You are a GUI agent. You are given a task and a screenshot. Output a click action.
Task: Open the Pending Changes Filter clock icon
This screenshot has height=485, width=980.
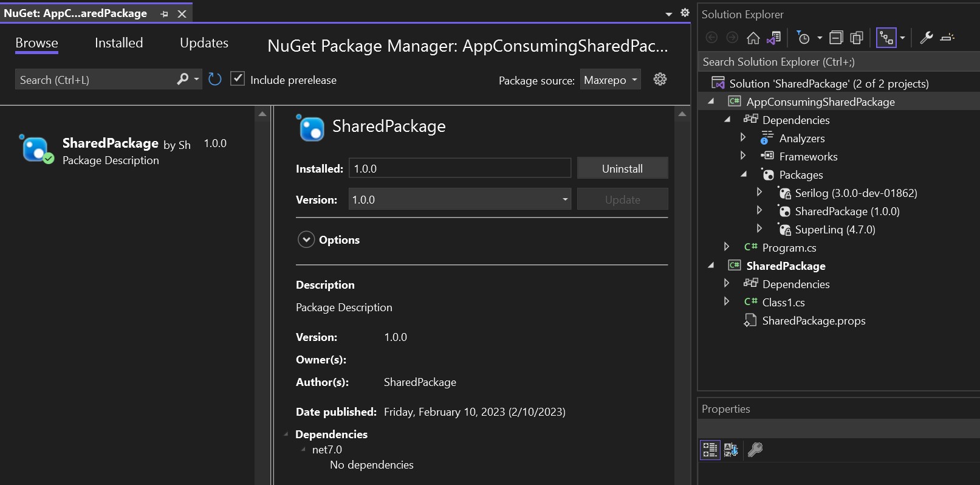tap(803, 38)
